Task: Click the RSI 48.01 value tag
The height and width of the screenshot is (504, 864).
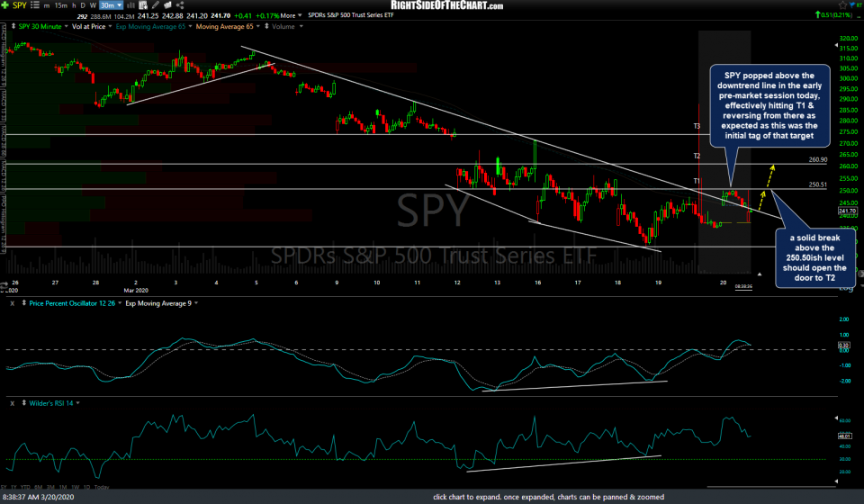Action: pyautogui.click(x=844, y=436)
